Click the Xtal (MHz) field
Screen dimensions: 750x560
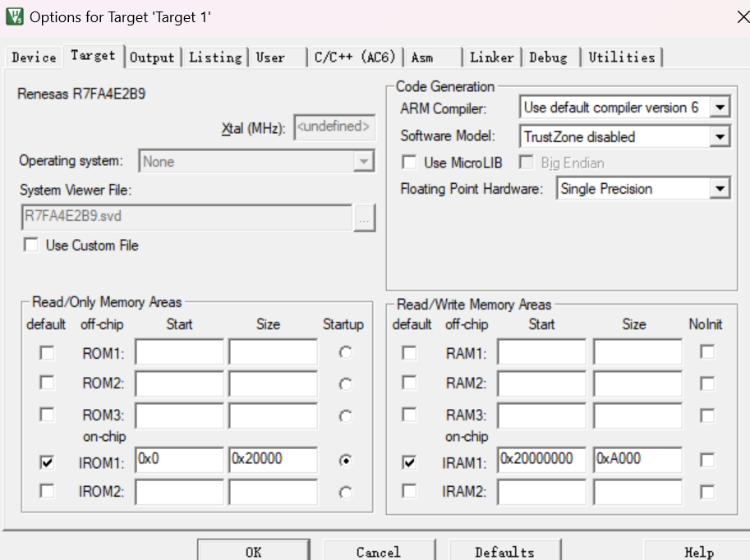[334, 126]
